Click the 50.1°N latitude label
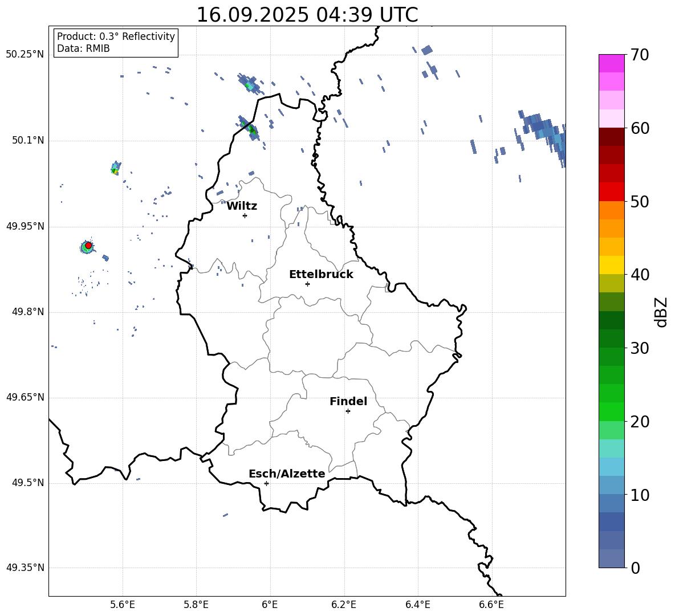Viewport: 675px width, 616px height. point(28,141)
